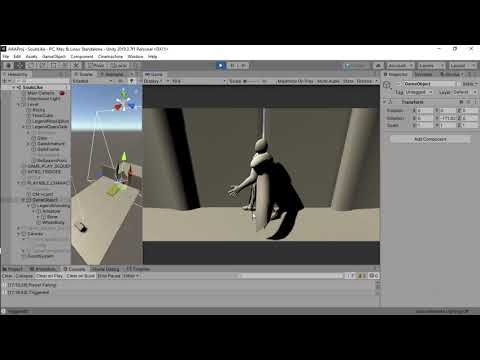Open the Transform component help icon
Viewport: 480px width, 360px height.
tap(462, 102)
